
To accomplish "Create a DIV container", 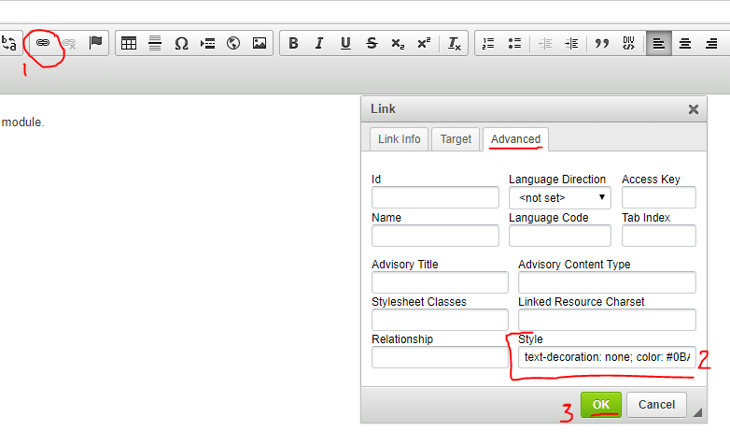I will [629, 43].
